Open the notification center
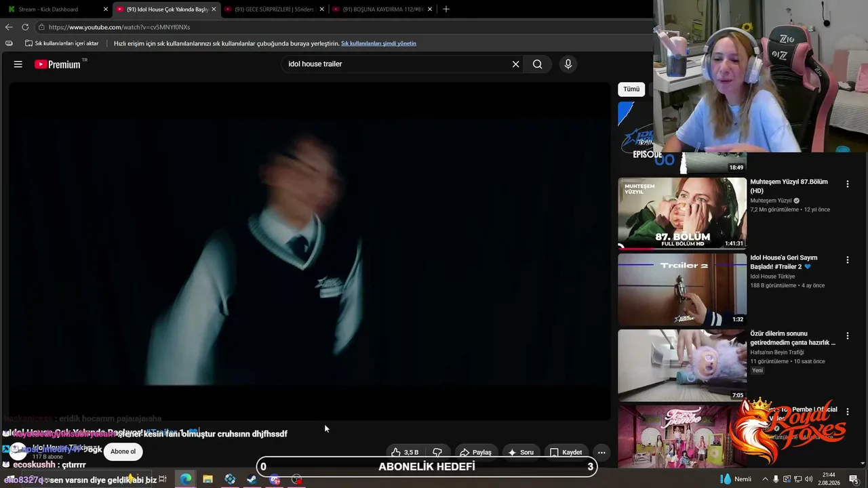Image resolution: width=868 pixels, height=488 pixels. point(854,479)
